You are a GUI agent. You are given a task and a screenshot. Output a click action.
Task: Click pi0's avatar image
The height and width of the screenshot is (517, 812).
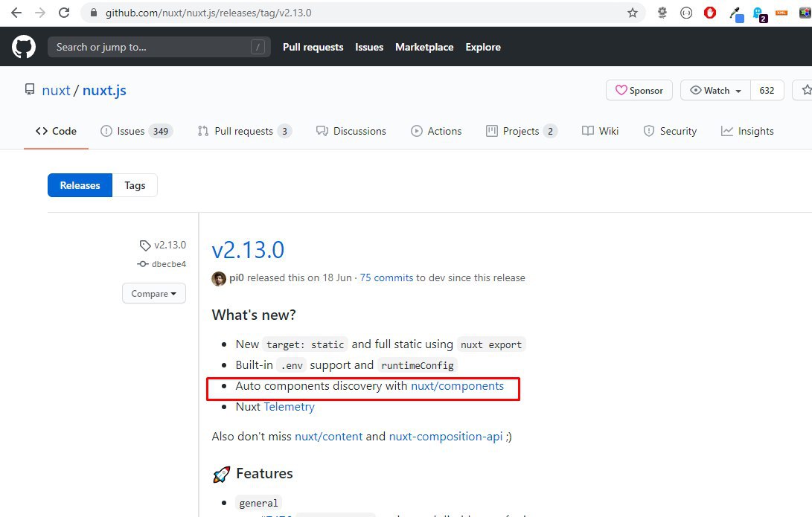point(219,278)
